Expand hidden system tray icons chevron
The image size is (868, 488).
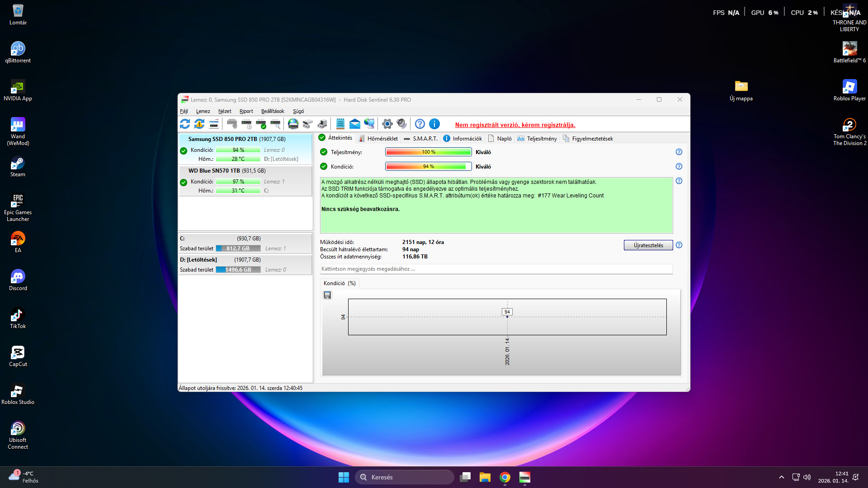pos(781,477)
